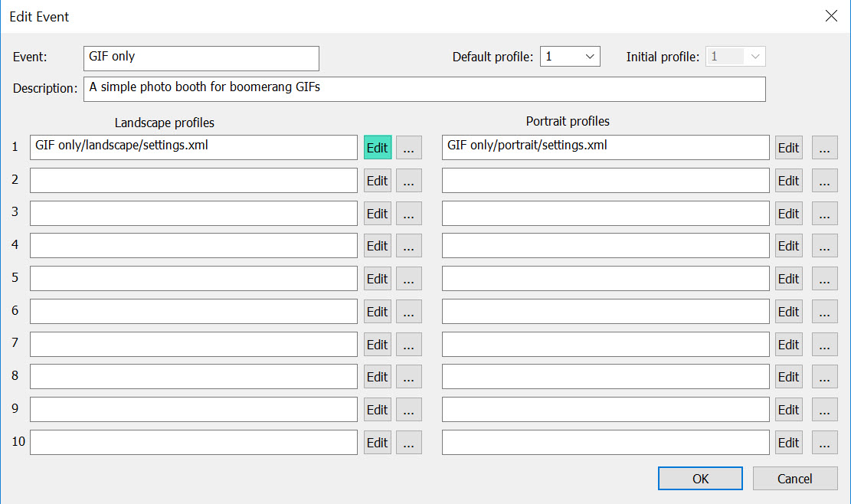Browse for portrait profile 10 file
Image resolution: width=851 pixels, height=504 pixels.
824,443
